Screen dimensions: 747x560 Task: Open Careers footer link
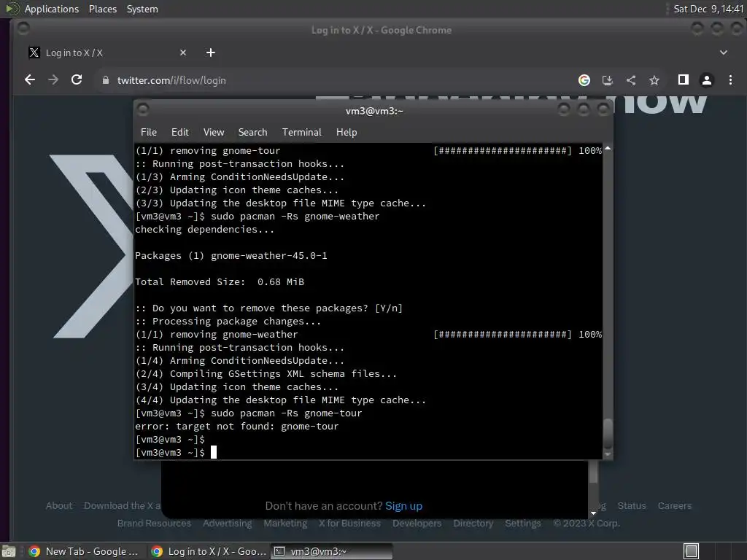[675, 506]
